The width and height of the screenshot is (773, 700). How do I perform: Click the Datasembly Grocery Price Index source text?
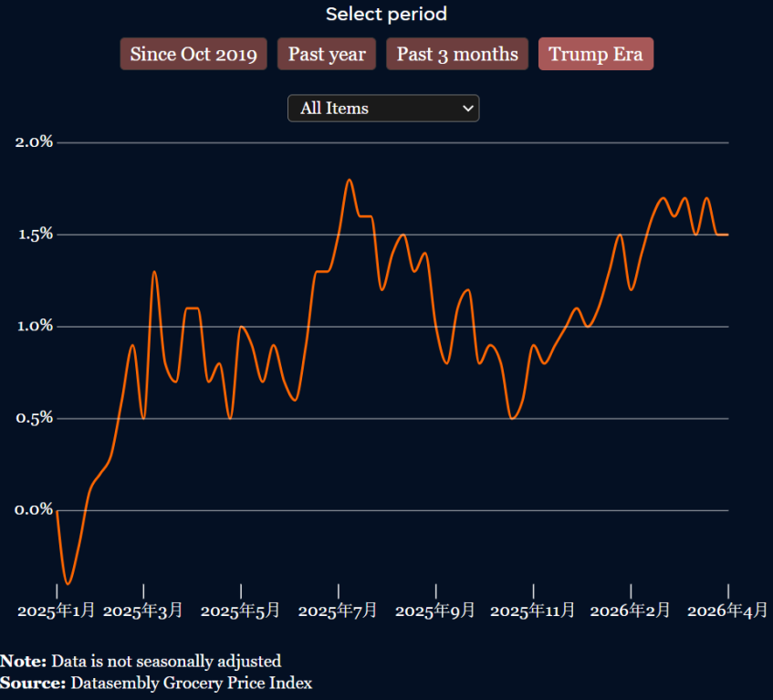(192, 683)
